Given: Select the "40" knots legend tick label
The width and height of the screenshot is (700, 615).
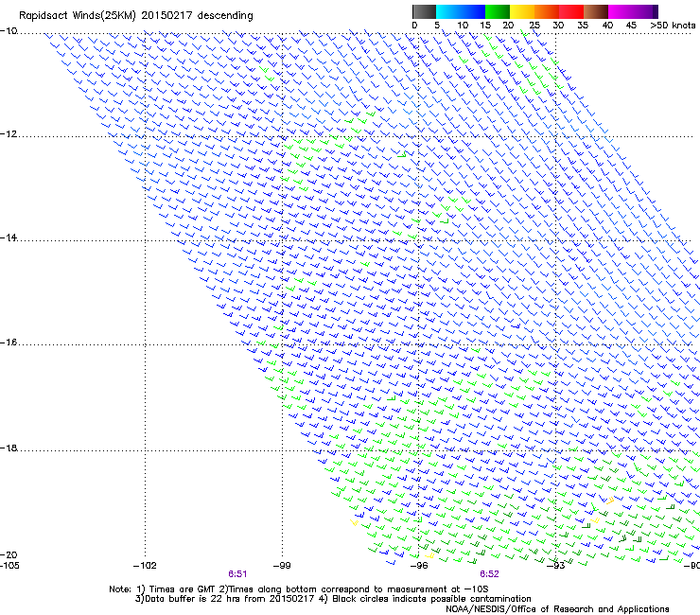Looking at the screenshot, I should pyautogui.click(x=607, y=26).
